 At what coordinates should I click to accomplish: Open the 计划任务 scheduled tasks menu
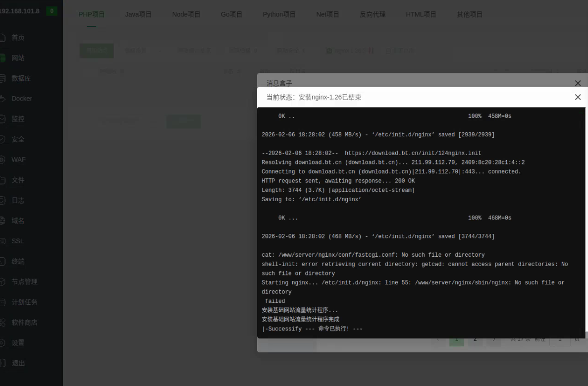[24, 302]
